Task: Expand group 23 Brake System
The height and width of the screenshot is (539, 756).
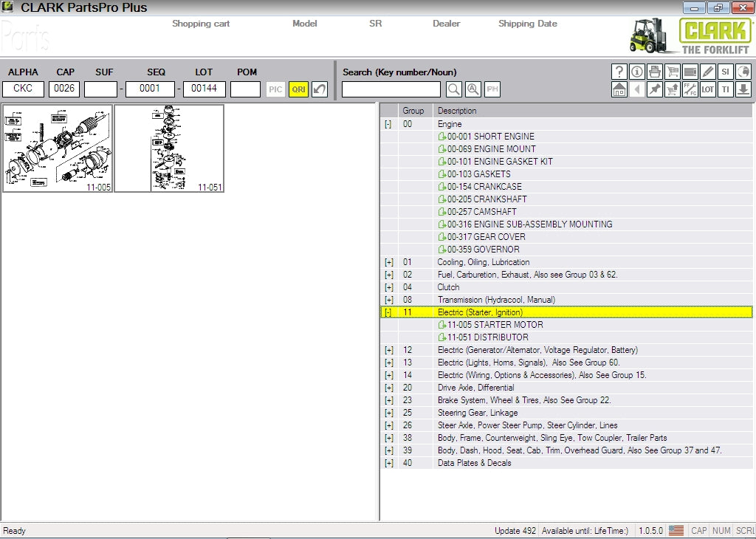Action: pyautogui.click(x=388, y=400)
